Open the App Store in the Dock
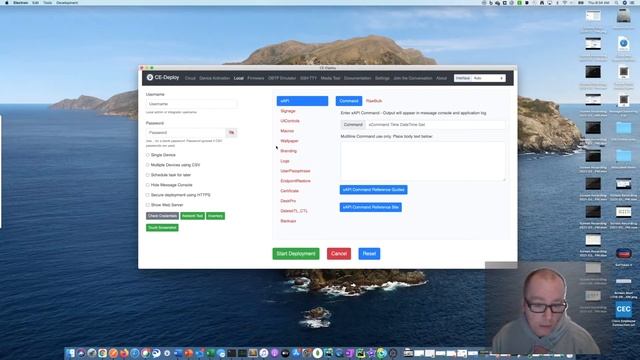 296,353
